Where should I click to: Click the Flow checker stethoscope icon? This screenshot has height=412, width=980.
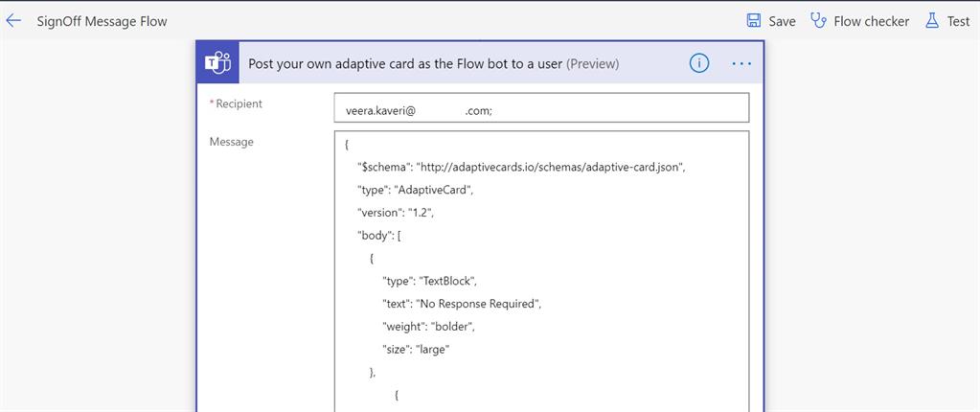(818, 21)
